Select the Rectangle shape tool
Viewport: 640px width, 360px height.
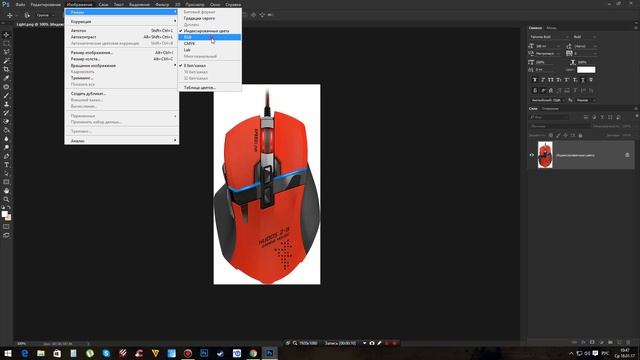(6, 182)
